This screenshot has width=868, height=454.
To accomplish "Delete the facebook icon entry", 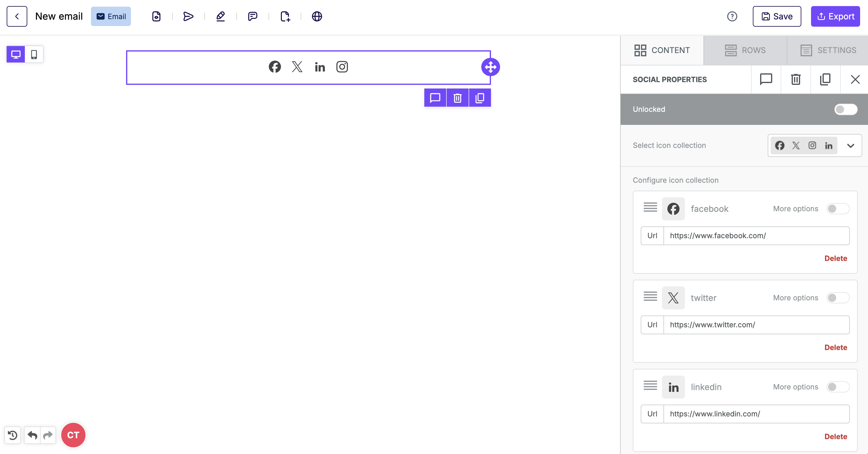I will pyautogui.click(x=836, y=258).
